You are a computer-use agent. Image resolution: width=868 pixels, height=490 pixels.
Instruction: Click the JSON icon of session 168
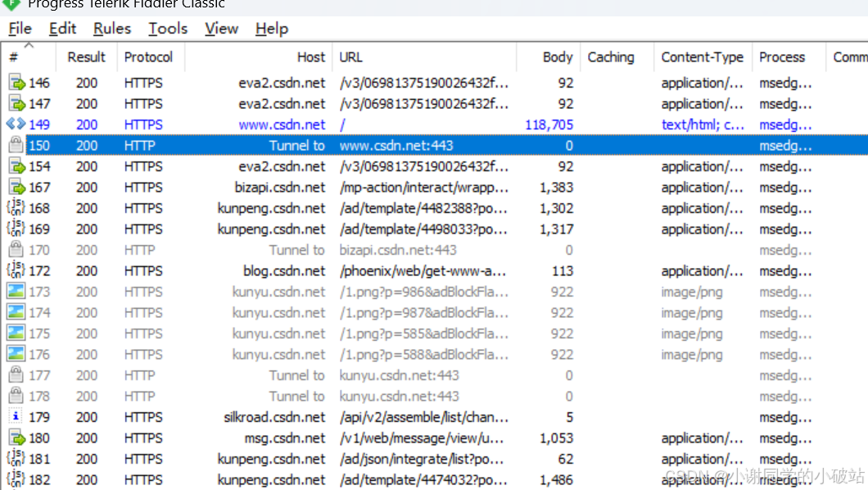pos(16,207)
